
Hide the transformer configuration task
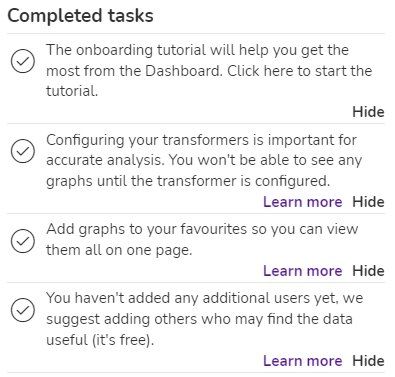[368, 202]
